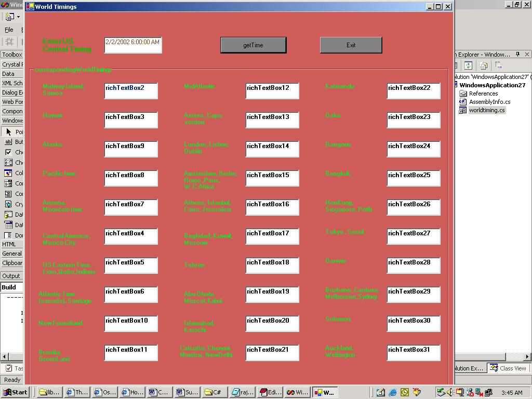This screenshot has width=532, height=399.
Task: Select the DateTimePicker control icon in Toolbox
Action: (x=8, y=225)
